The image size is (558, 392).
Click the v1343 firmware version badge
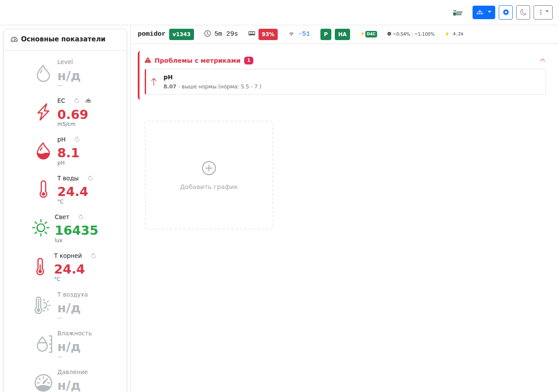[x=181, y=34]
